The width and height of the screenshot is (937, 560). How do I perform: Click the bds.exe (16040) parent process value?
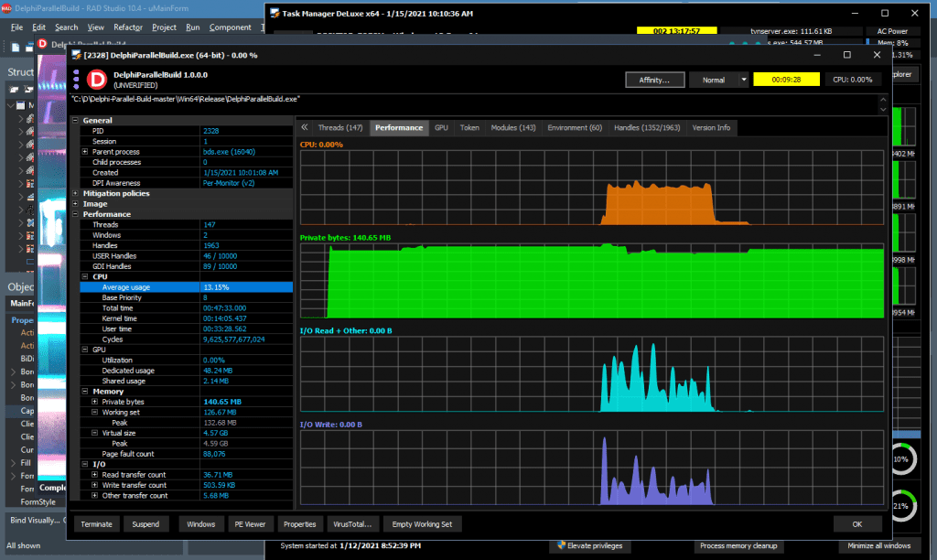click(229, 152)
